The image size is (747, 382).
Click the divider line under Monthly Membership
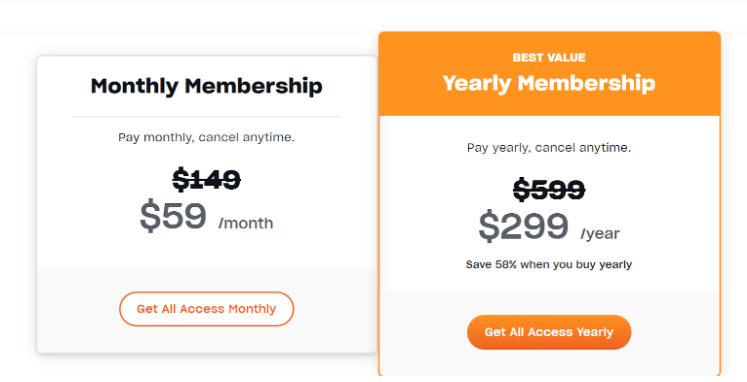pyautogui.click(x=206, y=116)
